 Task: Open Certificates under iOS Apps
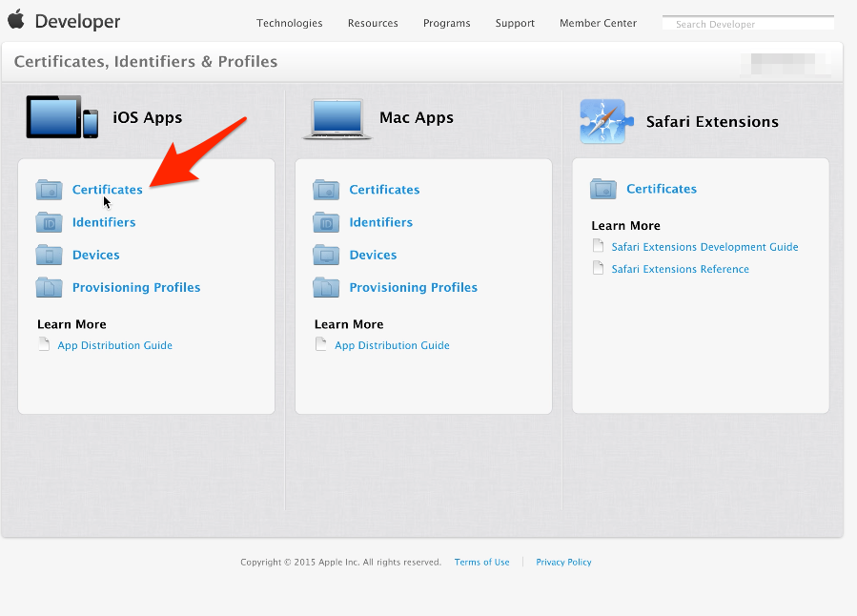click(107, 190)
